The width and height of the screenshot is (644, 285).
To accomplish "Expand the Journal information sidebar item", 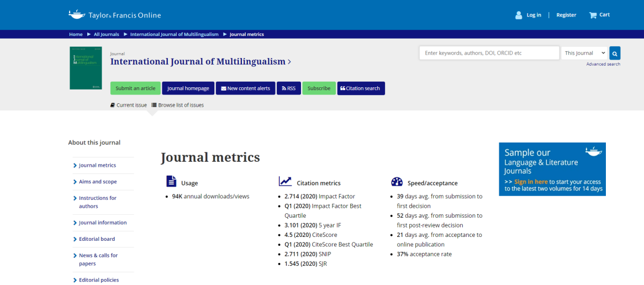I will (x=103, y=223).
